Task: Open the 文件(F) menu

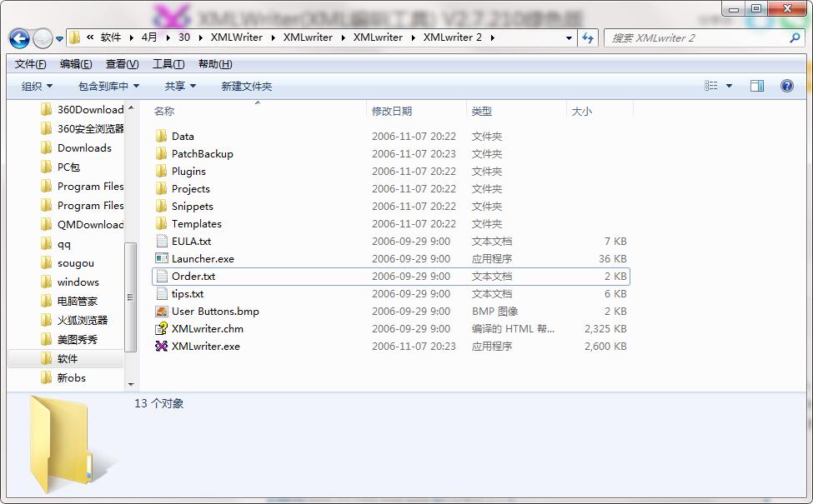Action: [x=31, y=64]
